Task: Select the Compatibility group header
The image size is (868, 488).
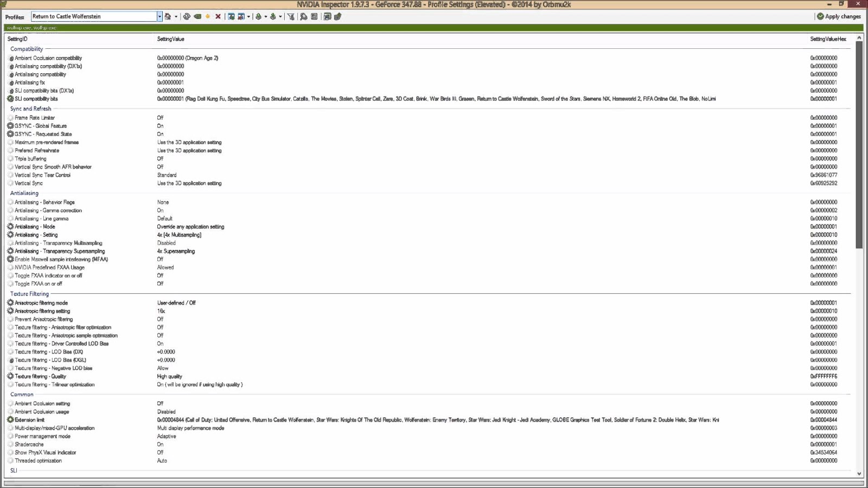Action: pos(27,49)
